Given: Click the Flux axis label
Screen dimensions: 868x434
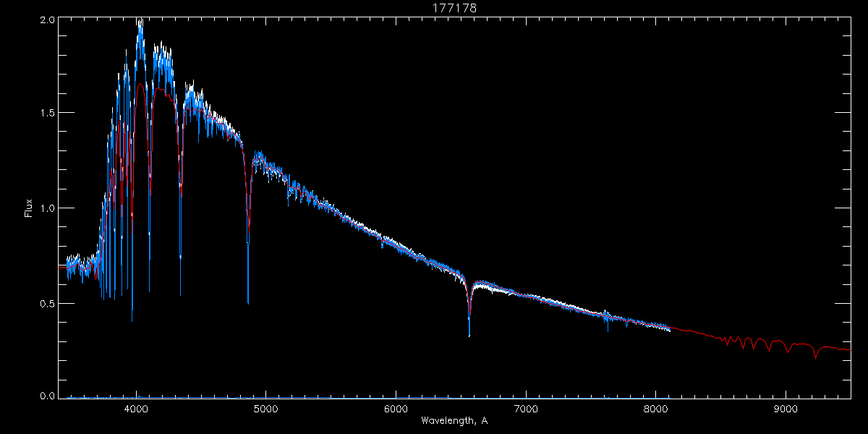Looking at the screenshot, I should 29,208.
